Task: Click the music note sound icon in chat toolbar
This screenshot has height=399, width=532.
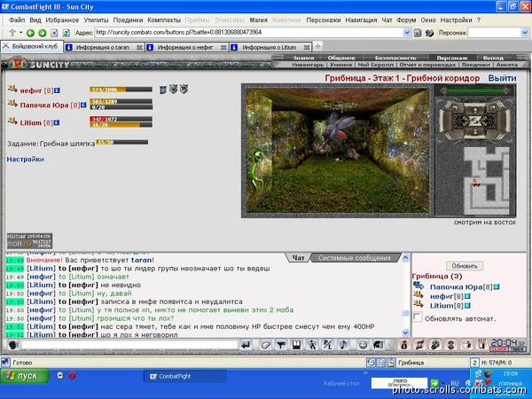Action: click(343, 345)
